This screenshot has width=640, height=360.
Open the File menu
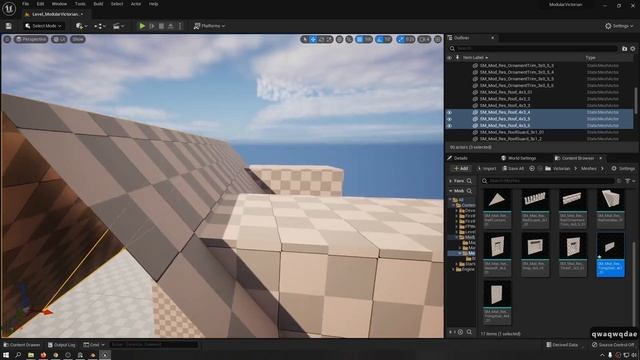pyautogui.click(x=25, y=4)
